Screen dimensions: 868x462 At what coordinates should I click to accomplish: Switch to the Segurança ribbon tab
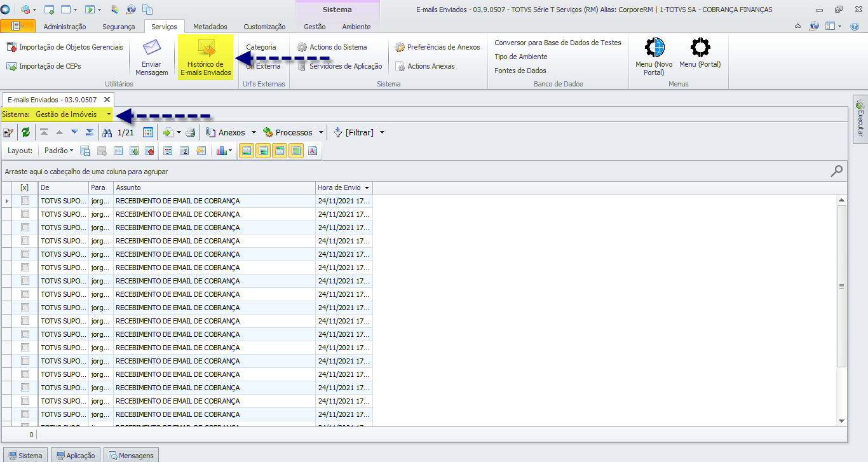point(119,27)
